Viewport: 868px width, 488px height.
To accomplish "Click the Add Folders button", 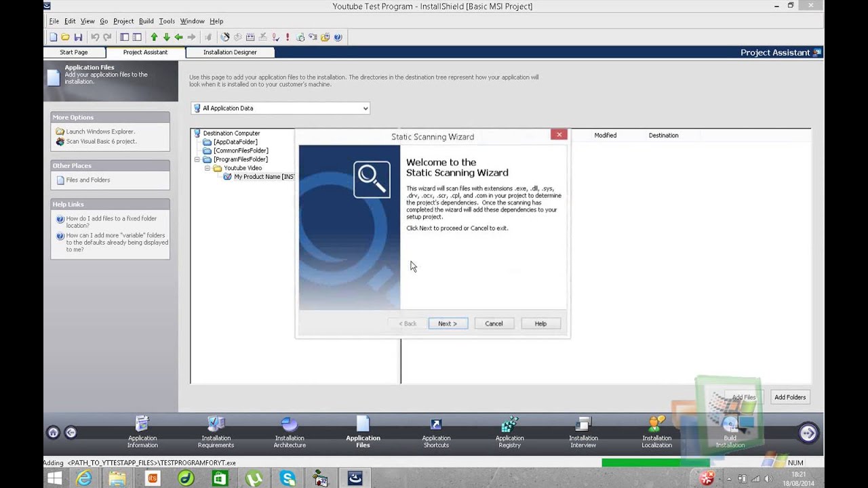I will point(790,397).
